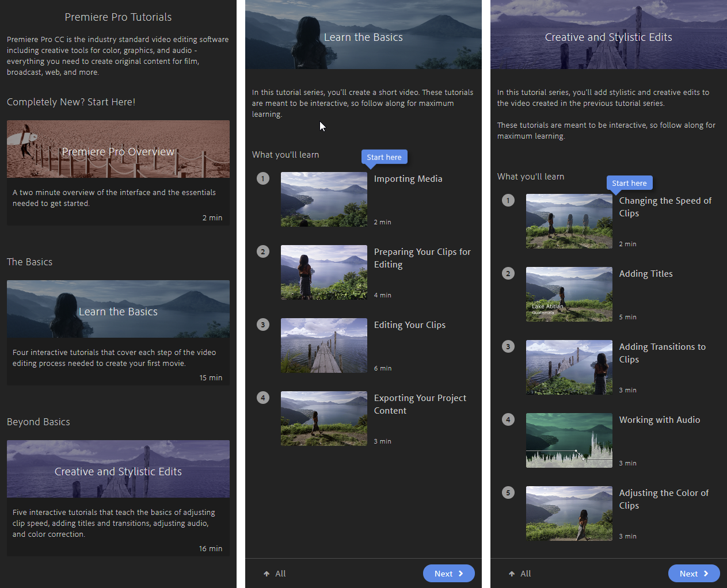Screen dimensions: 727x588
Task: Click the Start here tooltip above Changing the Speed
Action: click(630, 183)
